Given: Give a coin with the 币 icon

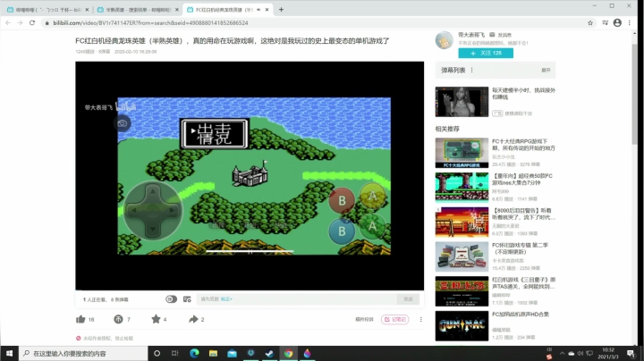Looking at the screenshot, I should tap(118, 319).
